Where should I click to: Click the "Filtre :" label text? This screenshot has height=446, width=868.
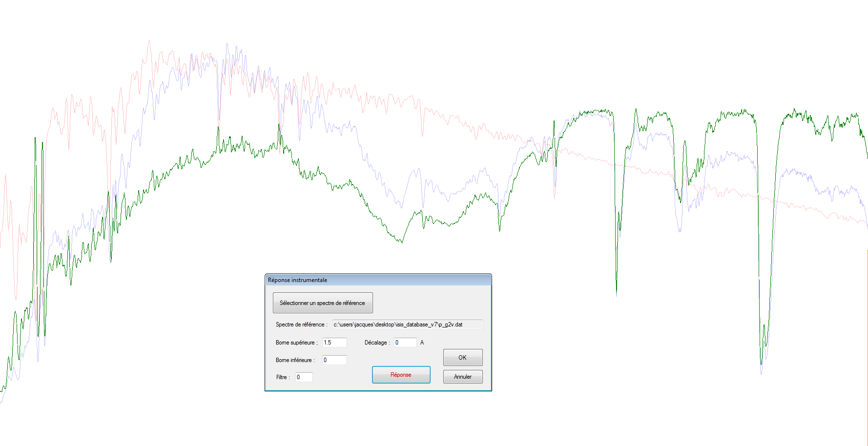point(283,377)
